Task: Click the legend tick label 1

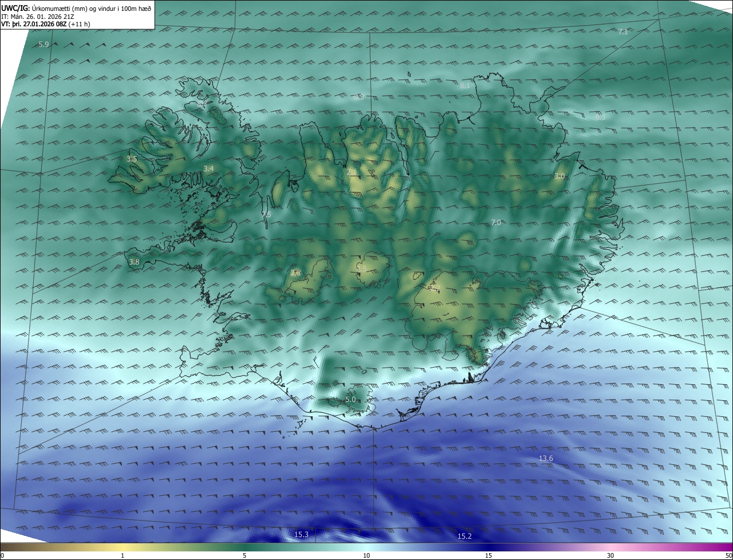Action: [123, 556]
